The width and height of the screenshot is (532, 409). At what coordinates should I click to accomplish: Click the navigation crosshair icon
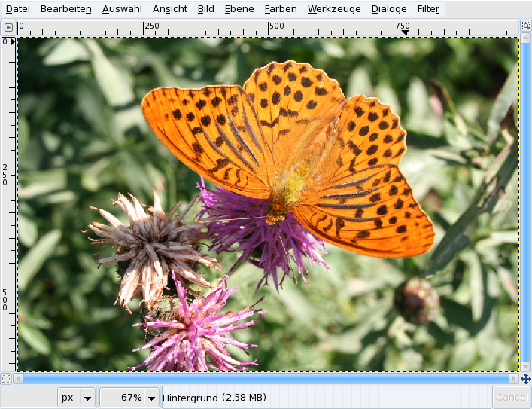[x=525, y=379]
